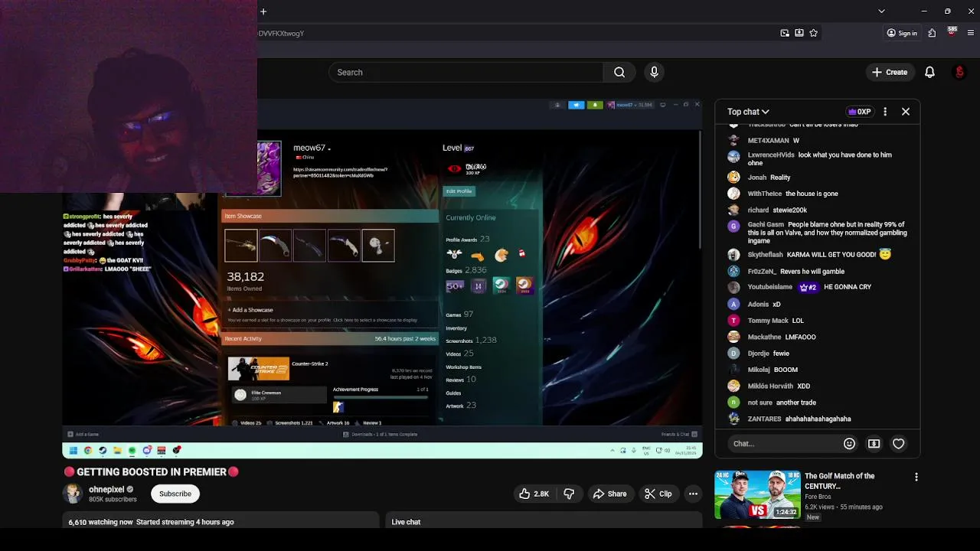Open Counter-Strike 2 recent activity game
Screen dimensions: 980x551
(x=259, y=369)
